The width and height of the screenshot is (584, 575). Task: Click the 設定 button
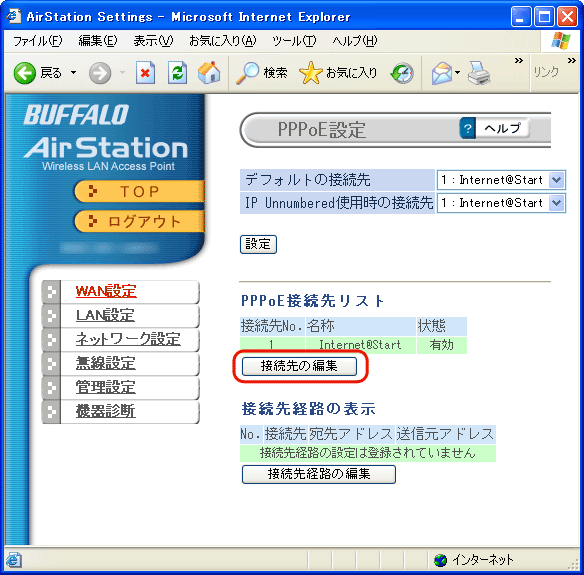258,244
